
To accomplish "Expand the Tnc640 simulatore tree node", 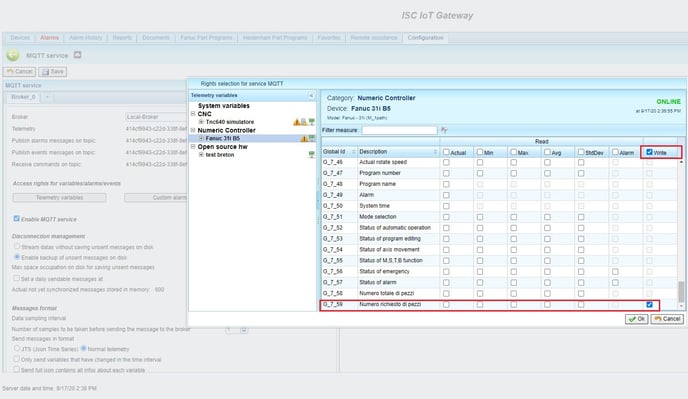I will pyautogui.click(x=201, y=122).
